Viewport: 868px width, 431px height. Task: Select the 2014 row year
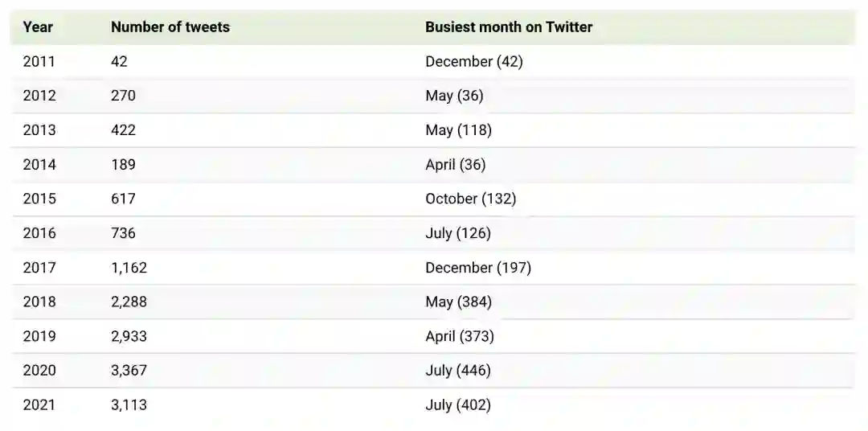39,164
